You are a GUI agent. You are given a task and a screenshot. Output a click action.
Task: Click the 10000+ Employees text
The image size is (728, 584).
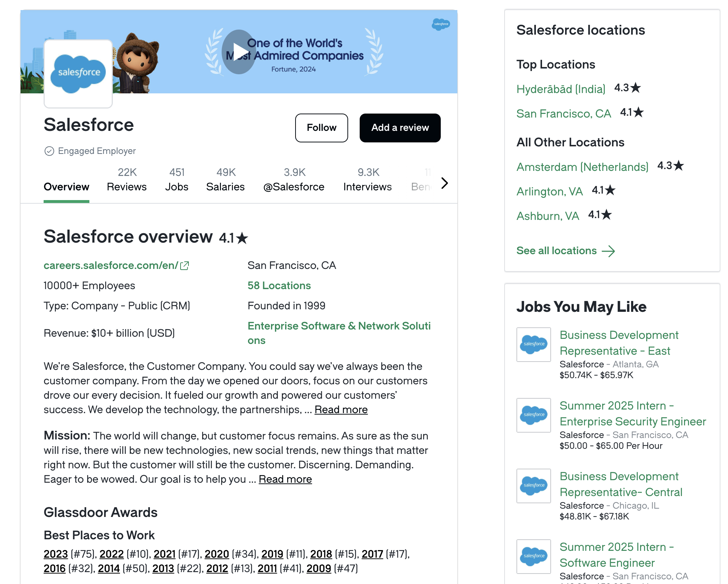tap(89, 286)
